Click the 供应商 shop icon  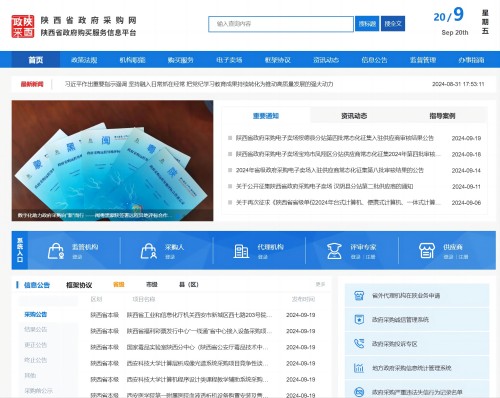click(427, 251)
